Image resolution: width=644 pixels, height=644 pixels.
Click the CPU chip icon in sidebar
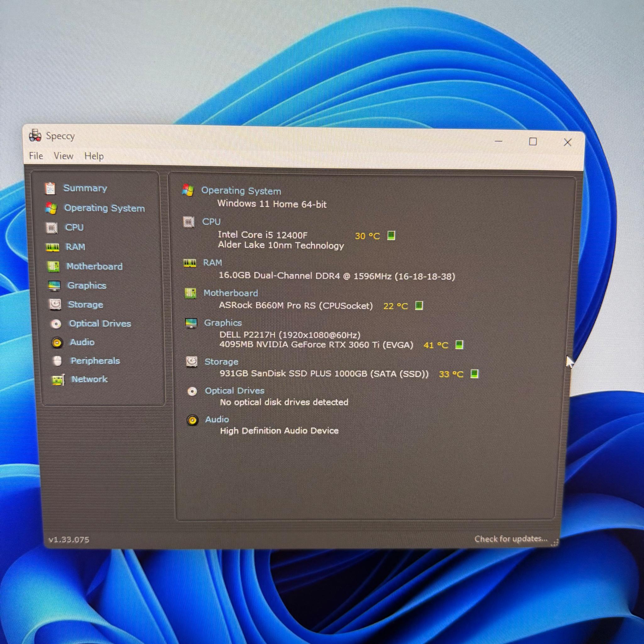click(x=52, y=228)
